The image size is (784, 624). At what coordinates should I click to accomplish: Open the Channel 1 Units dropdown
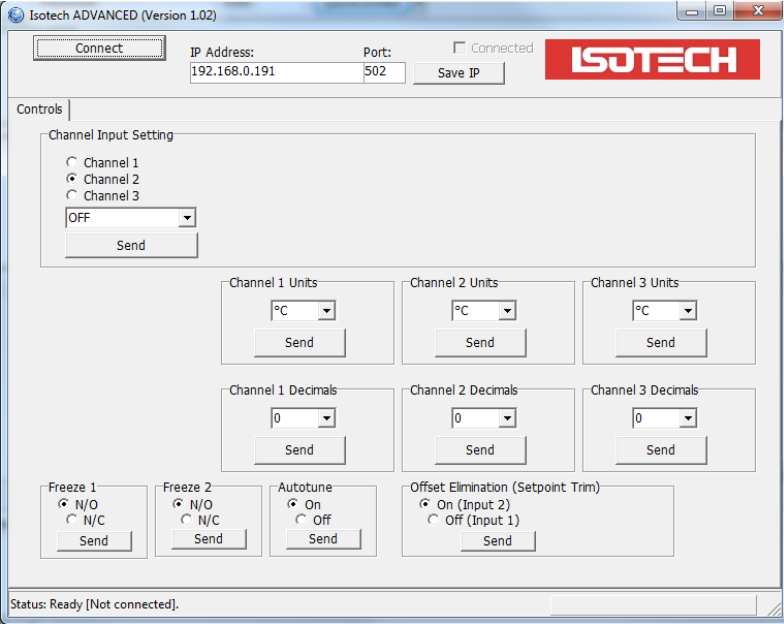pos(303,310)
